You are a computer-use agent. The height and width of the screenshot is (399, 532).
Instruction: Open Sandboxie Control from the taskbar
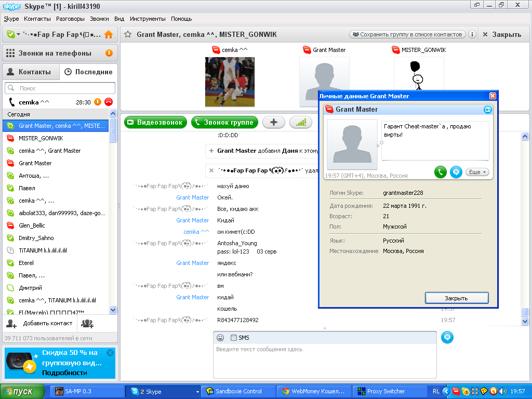[x=238, y=392]
